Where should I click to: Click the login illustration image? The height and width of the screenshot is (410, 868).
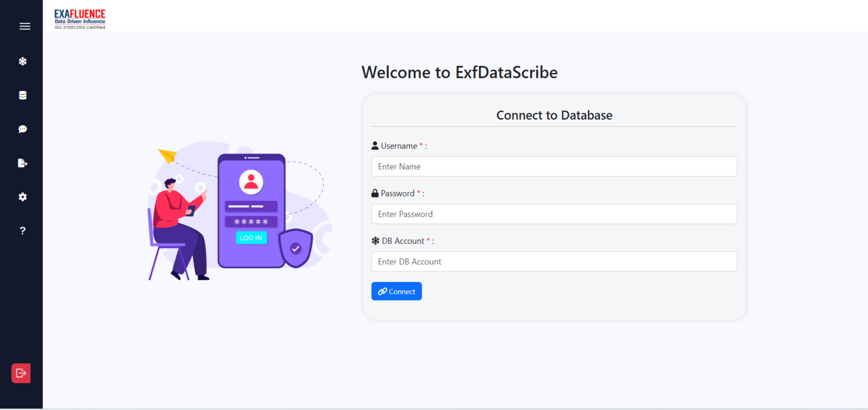click(x=240, y=211)
